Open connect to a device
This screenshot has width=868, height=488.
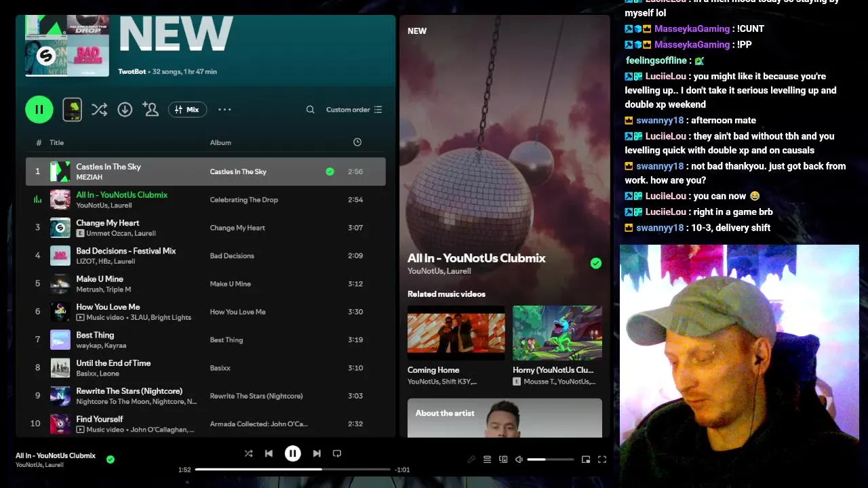tap(503, 460)
